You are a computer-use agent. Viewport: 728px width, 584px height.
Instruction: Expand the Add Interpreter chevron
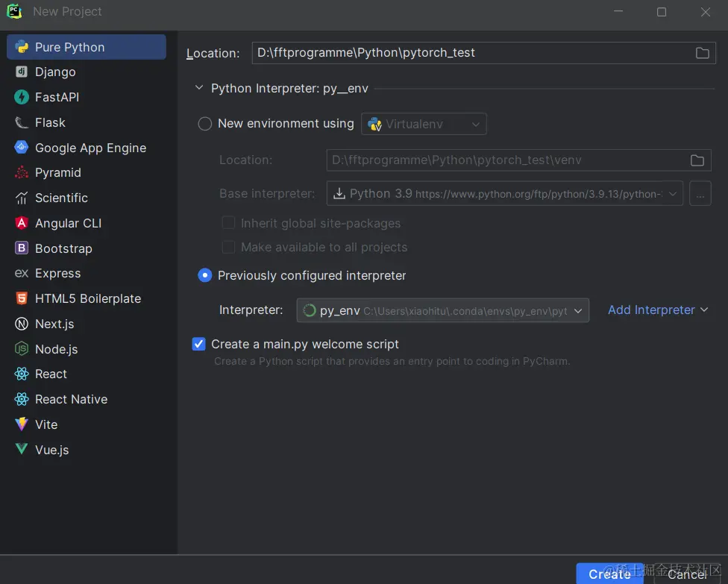click(704, 310)
